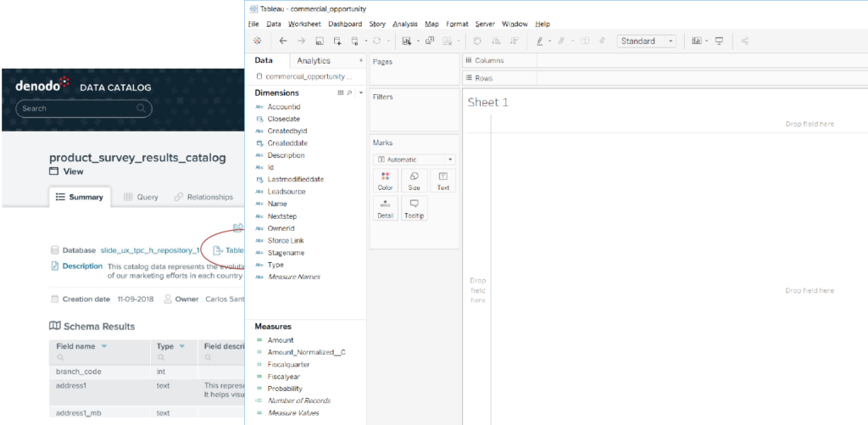Click the Share workbook icon
Viewport: 868px width, 425px height.
point(744,41)
